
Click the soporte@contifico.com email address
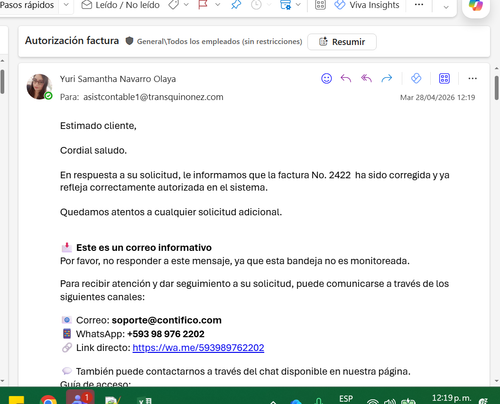click(x=166, y=320)
